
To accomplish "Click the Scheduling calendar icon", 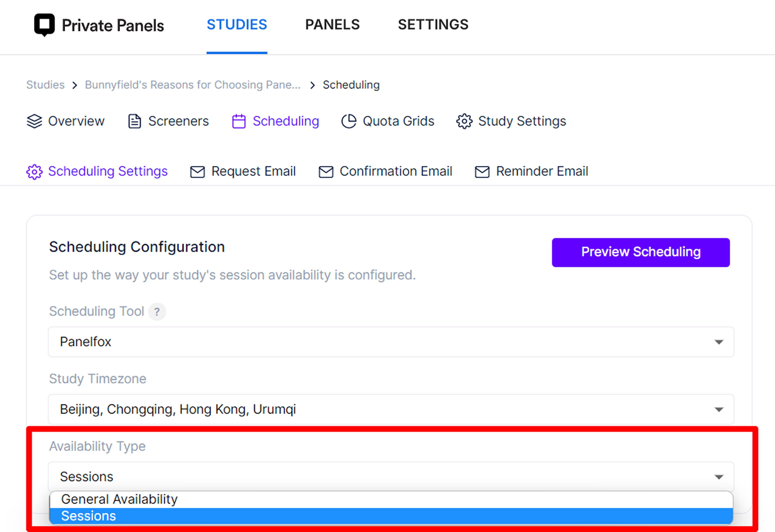I will point(239,121).
